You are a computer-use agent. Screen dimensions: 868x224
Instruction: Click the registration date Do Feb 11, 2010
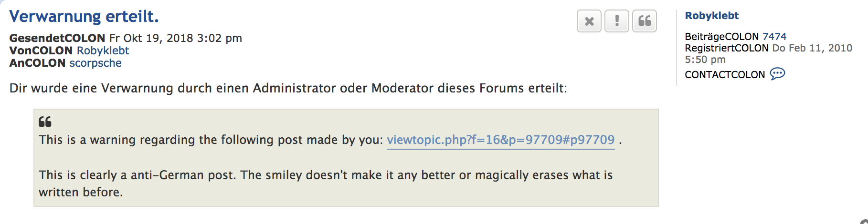point(812,48)
